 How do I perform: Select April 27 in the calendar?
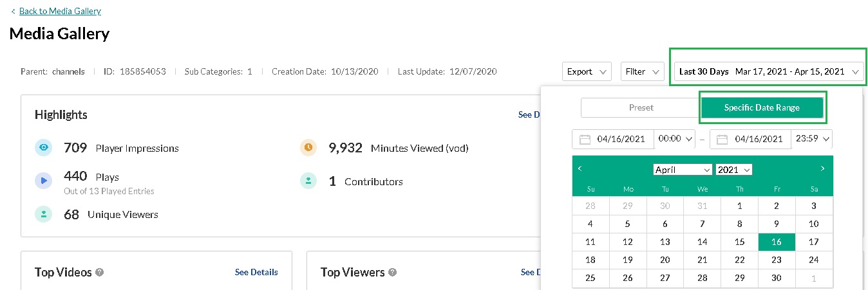tap(665, 278)
